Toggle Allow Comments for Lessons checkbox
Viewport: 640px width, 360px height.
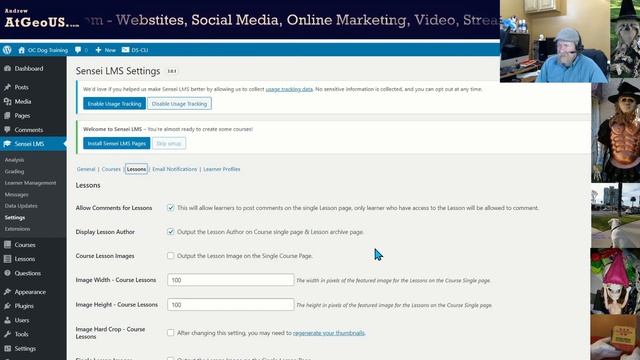point(170,208)
